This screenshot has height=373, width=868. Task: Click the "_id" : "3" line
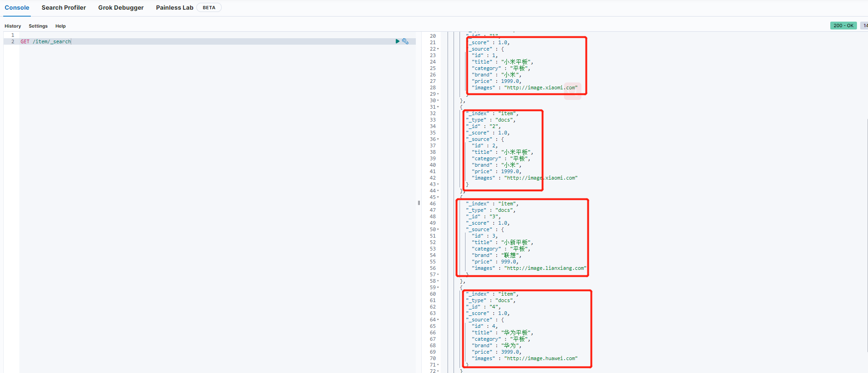point(483,216)
